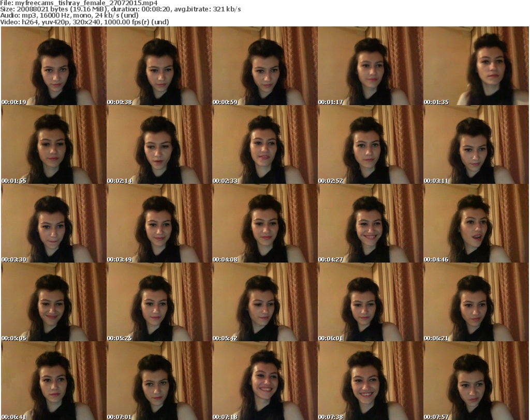Image resolution: width=530 pixels, height=420 pixels.
Task: Click the thumbnail timestamped 00:06:41
Action: [x=54, y=381]
